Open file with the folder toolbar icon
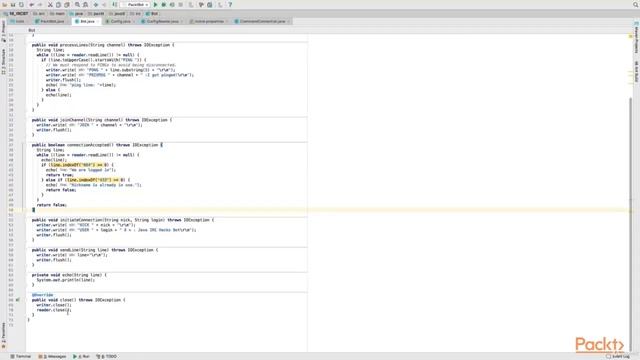Viewport: 640px width, 360px height. point(4,4)
